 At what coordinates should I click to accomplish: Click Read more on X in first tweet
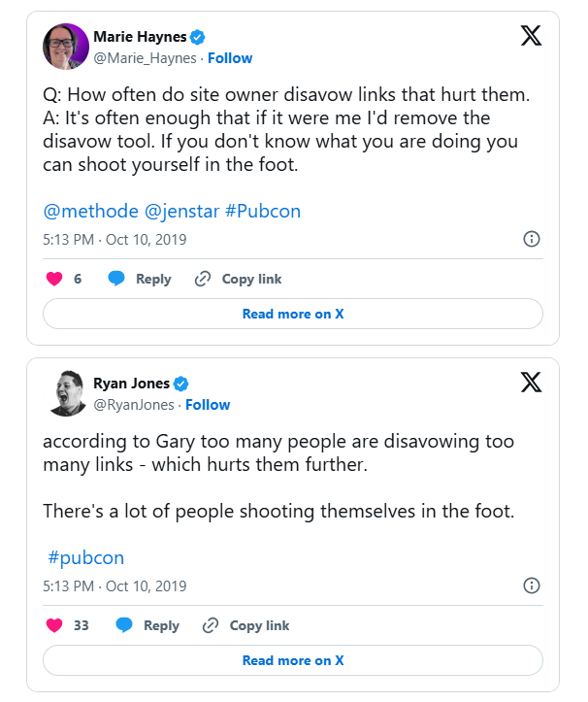293,314
